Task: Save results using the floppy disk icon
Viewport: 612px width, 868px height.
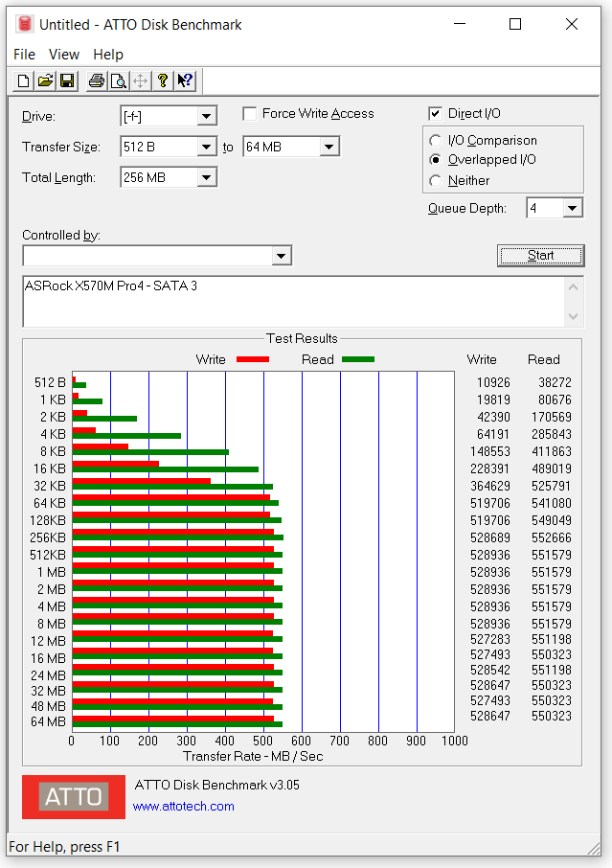Action: [67, 81]
